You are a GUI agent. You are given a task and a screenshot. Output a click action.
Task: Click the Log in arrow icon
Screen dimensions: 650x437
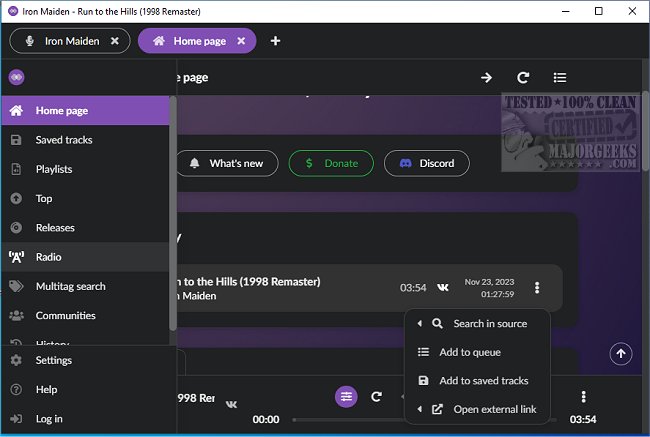16,419
